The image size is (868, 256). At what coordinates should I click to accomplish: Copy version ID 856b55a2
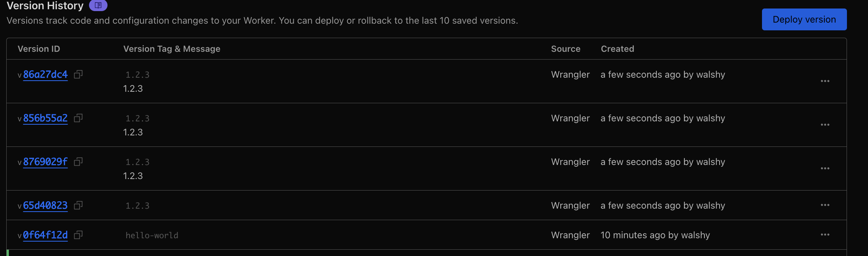pyautogui.click(x=78, y=118)
